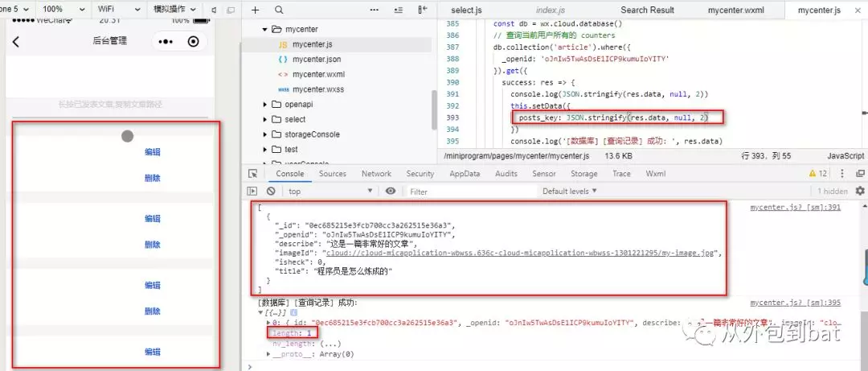The image size is (868, 371).
Task: Open the file tree more options icon
Action: (x=375, y=10)
